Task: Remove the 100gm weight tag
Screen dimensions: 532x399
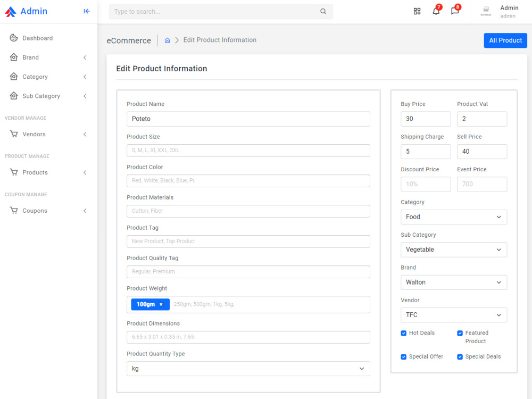Action: pos(161,304)
